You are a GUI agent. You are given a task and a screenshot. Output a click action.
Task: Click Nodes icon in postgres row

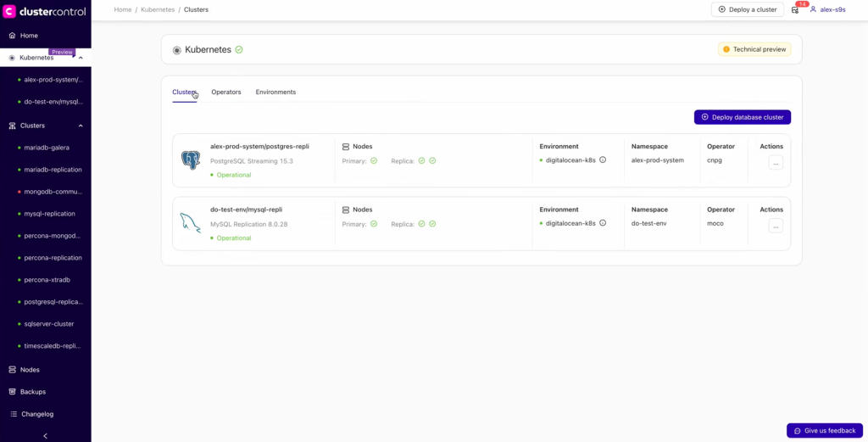click(x=346, y=147)
